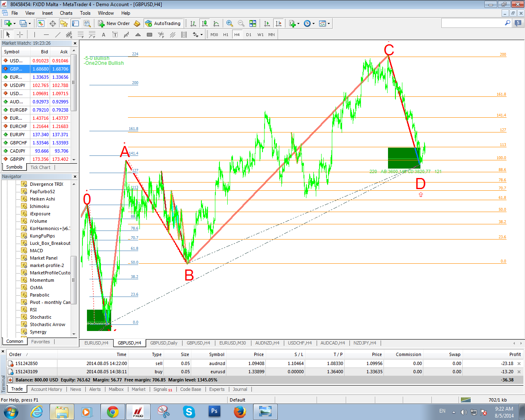
Task: Open the Strategy Tester icon
Action: coord(87,23)
